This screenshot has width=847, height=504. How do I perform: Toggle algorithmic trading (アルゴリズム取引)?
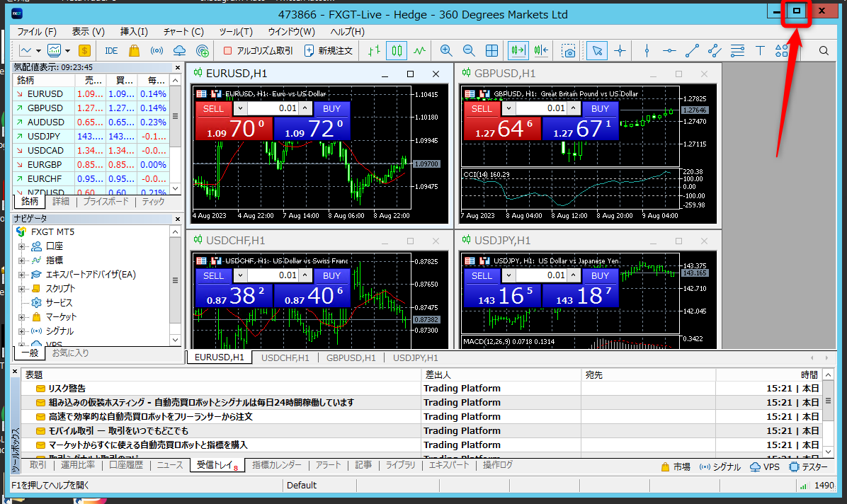[258, 51]
